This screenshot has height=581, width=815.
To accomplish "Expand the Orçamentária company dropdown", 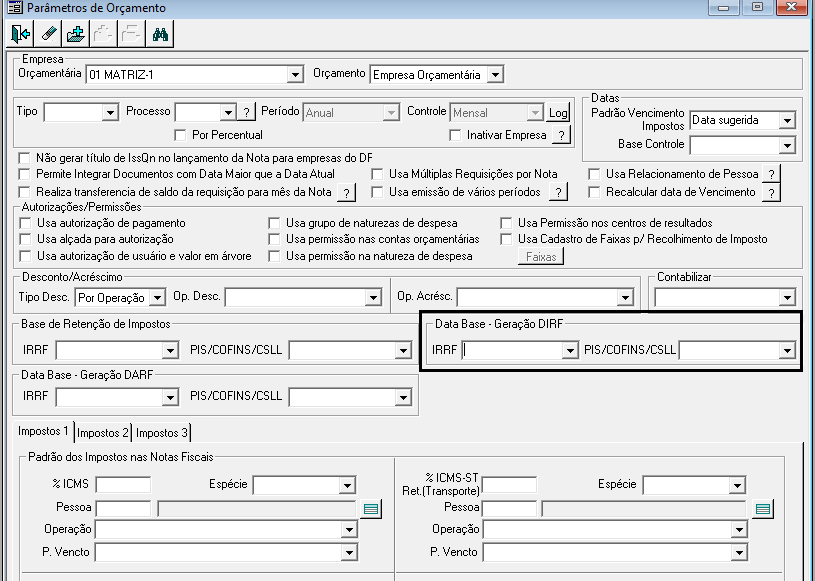I will (295, 74).
